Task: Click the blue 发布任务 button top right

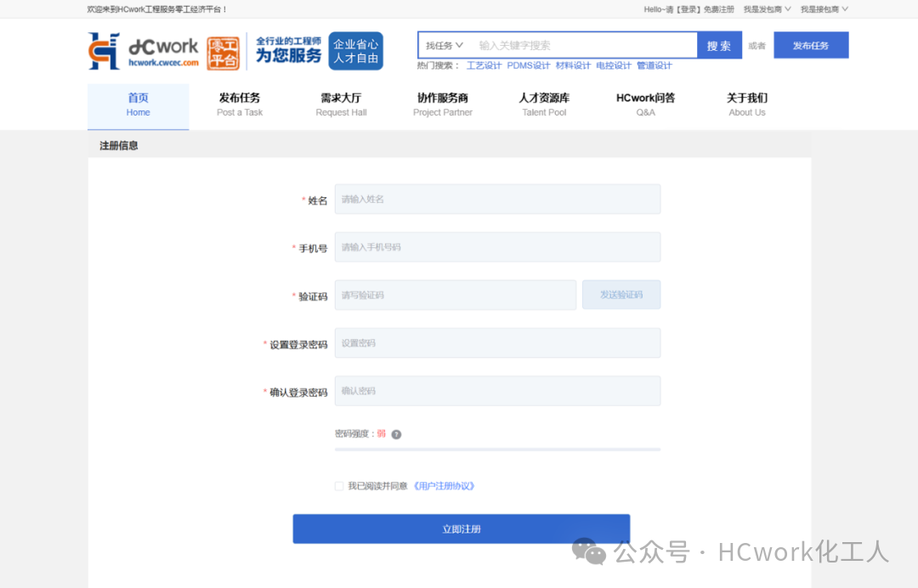Action: (x=811, y=44)
